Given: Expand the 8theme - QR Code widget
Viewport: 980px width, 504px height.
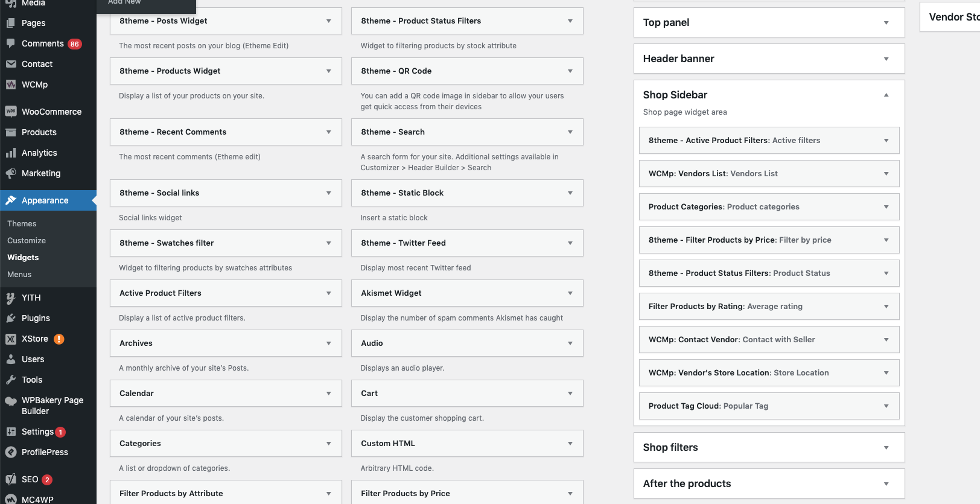Looking at the screenshot, I should pos(570,71).
